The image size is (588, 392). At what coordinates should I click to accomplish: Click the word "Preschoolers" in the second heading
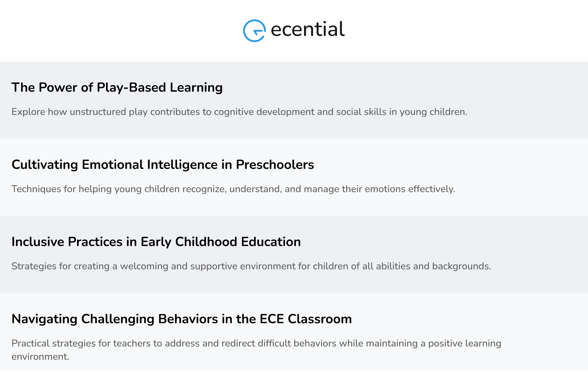[x=275, y=165]
